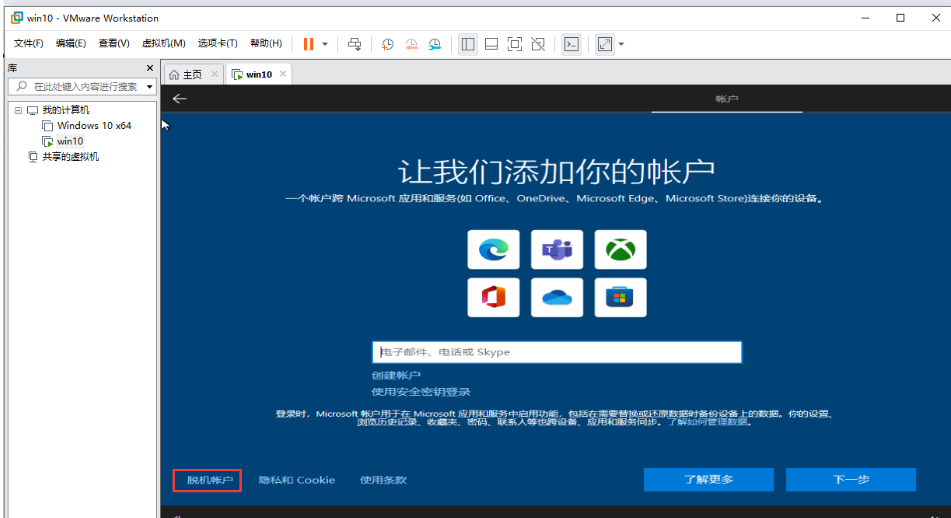This screenshot has width=951, height=518.
Task: Click 使用安全密钥登录 link
Action: click(421, 392)
